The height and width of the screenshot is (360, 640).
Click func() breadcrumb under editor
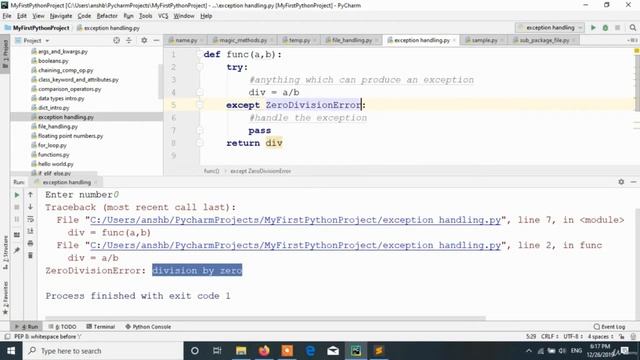point(211,171)
